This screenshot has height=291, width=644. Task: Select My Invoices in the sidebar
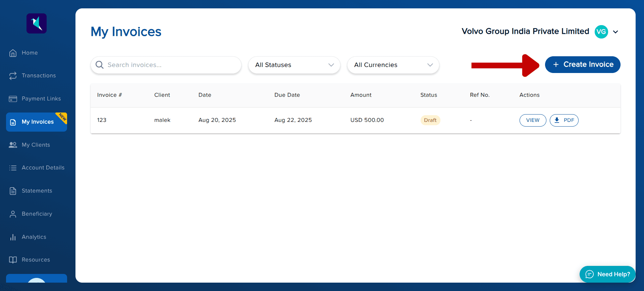pyautogui.click(x=37, y=122)
